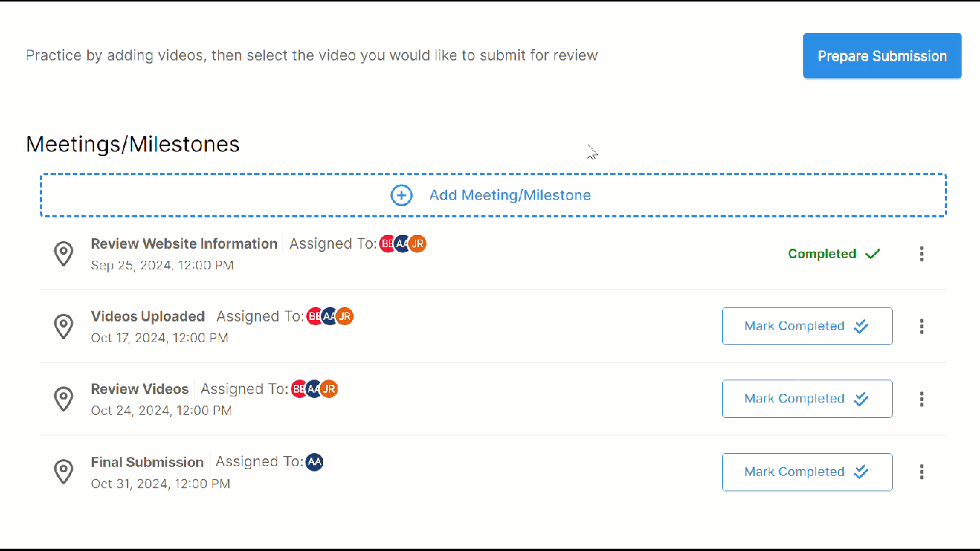Viewport: 980px width, 551px height.
Task: Click the location pin icon beside Review Website Information
Action: coord(64,253)
